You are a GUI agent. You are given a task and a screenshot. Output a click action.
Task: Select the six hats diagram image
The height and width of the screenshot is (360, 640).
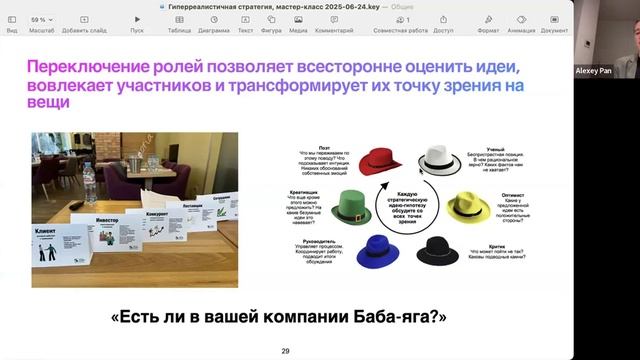click(x=408, y=207)
